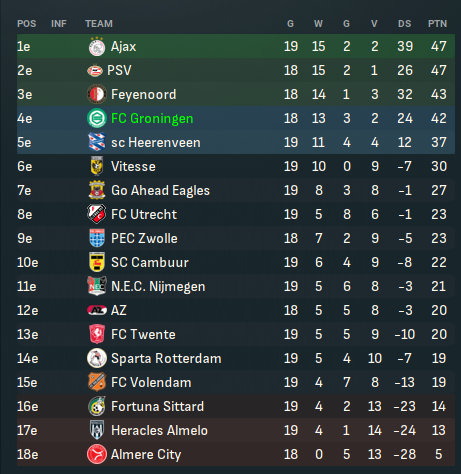Click the Vitesse club badge

click(x=97, y=166)
